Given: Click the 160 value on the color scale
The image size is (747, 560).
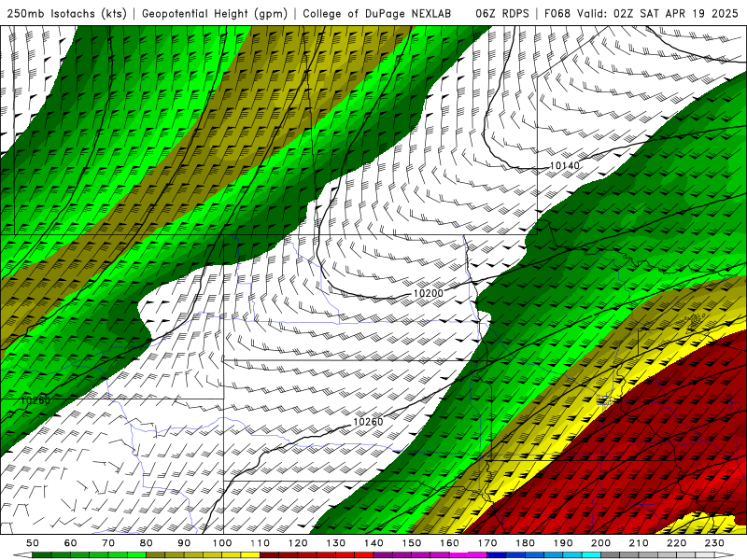Looking at the screenshot, I should coord(449,543).
